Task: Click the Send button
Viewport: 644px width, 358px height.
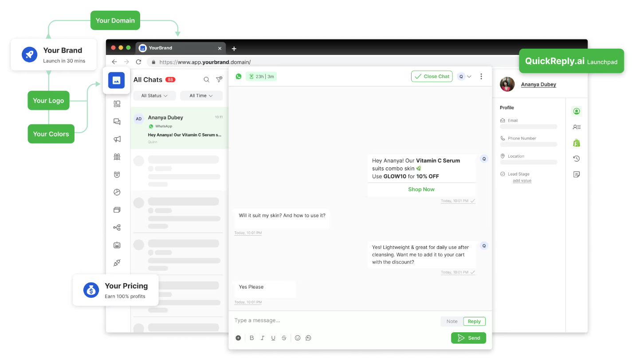Action: point(469,338)
